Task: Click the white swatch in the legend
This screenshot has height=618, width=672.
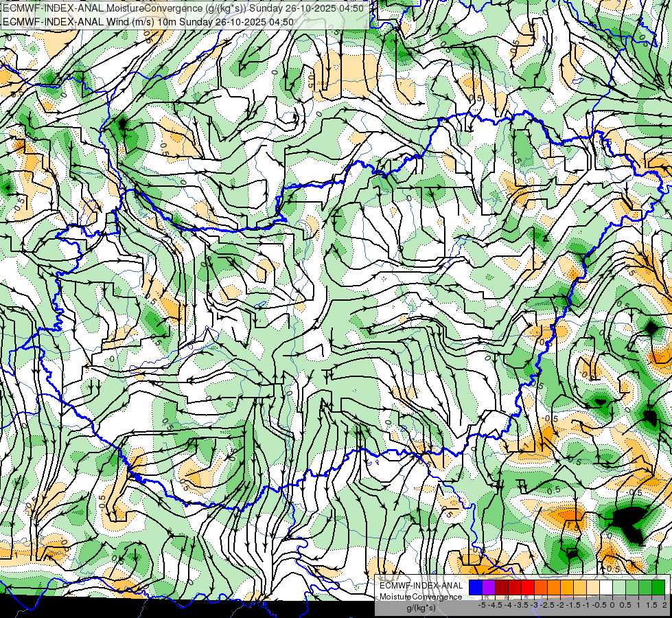Action: coord(606,588)
